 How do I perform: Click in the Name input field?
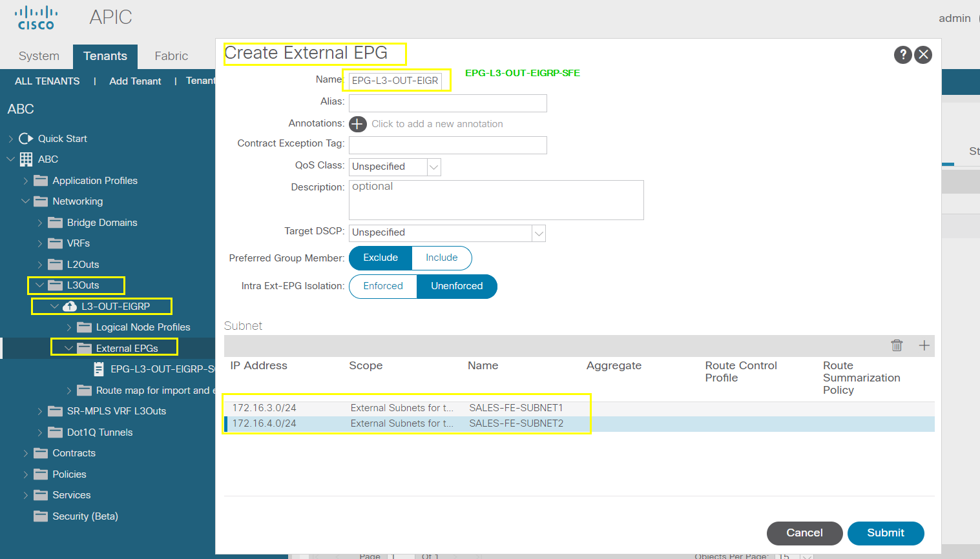pos(395,81)
